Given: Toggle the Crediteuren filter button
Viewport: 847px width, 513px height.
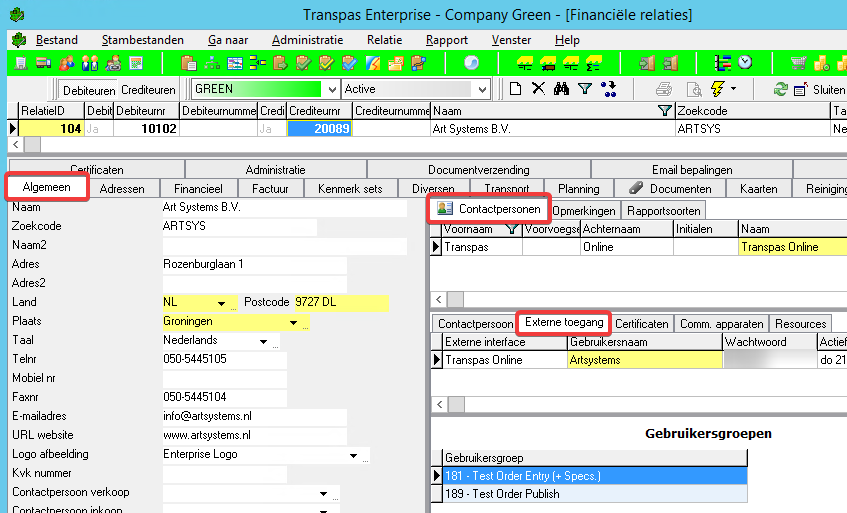Looking at the screenshot, I should coord(148,89).
